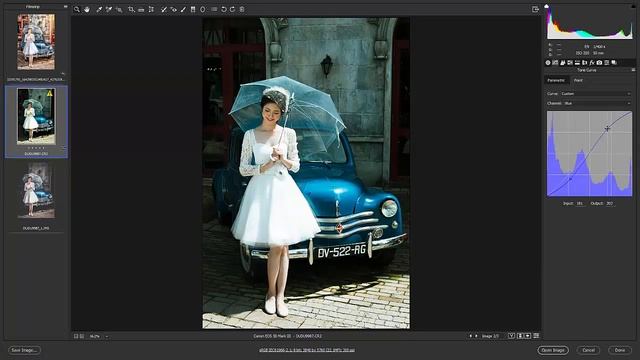This screenshot has height=360, width=640.
Task: Select the Hand tool
Action: pos(87,9)
